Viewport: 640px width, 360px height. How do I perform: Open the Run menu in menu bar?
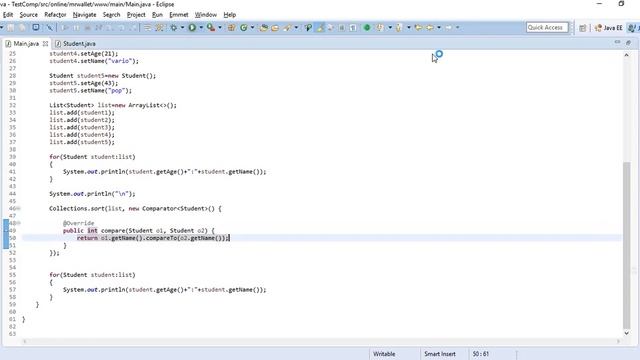coord(157,15)
